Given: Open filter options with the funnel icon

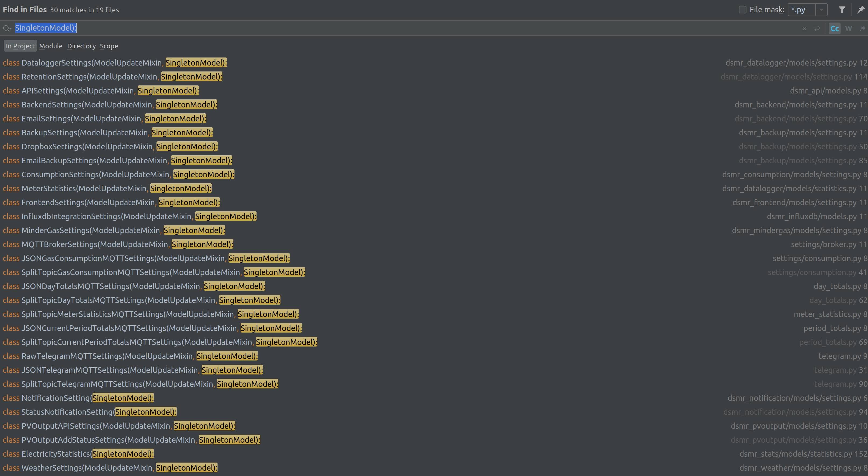Looking at the screenshot, I should click(x=842, y=9).
